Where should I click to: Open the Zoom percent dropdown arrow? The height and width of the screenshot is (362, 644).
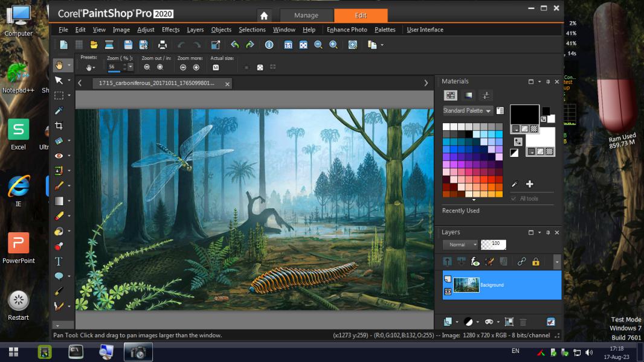(130, 67)
